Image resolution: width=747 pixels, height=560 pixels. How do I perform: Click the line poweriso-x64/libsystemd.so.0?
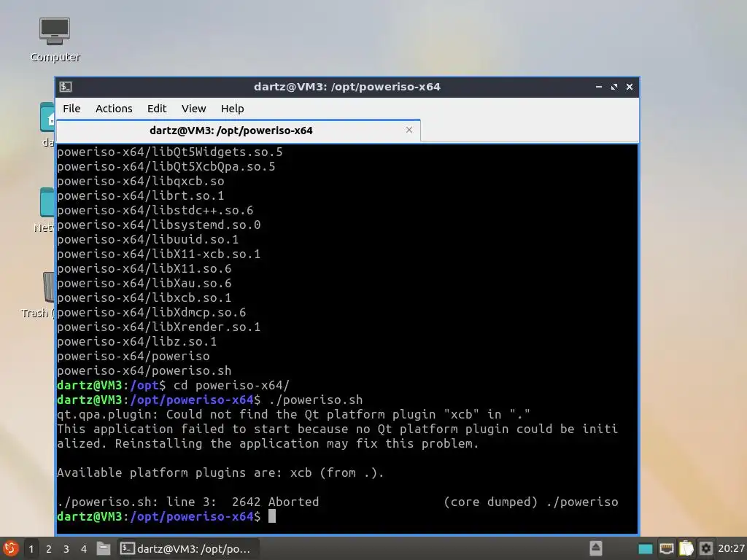158,225
